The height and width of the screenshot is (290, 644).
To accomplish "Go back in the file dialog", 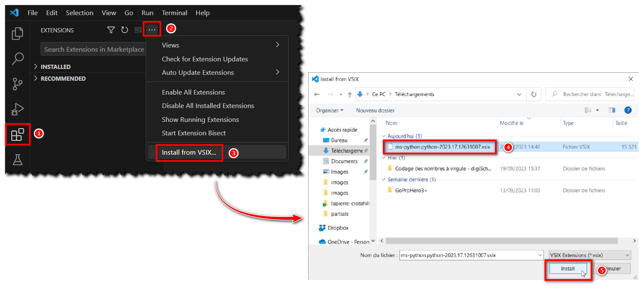I will [317, 94].
